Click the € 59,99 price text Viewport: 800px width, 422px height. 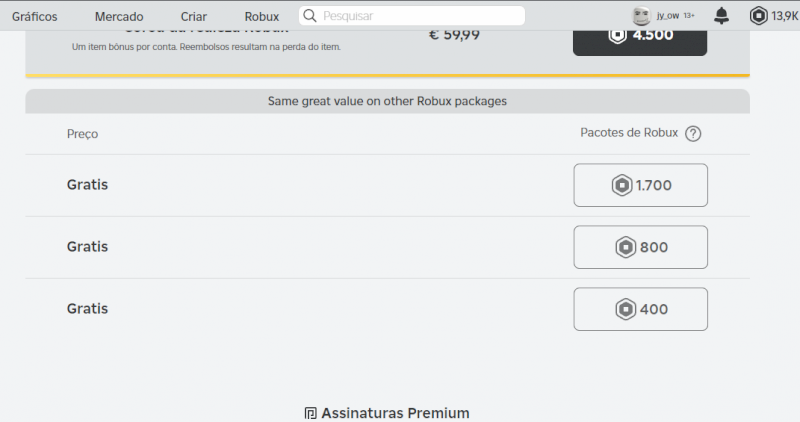[x=454, y=34]
